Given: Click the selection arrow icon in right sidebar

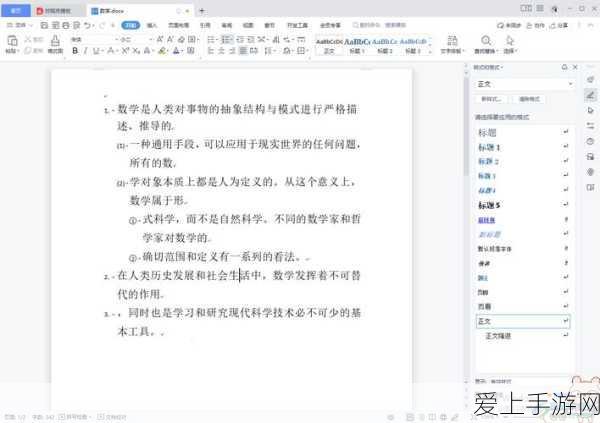Looking at the screenshot, I should point(590,110).
